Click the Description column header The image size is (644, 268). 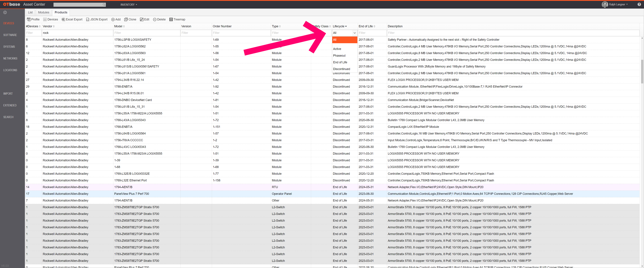pos(395,26)
